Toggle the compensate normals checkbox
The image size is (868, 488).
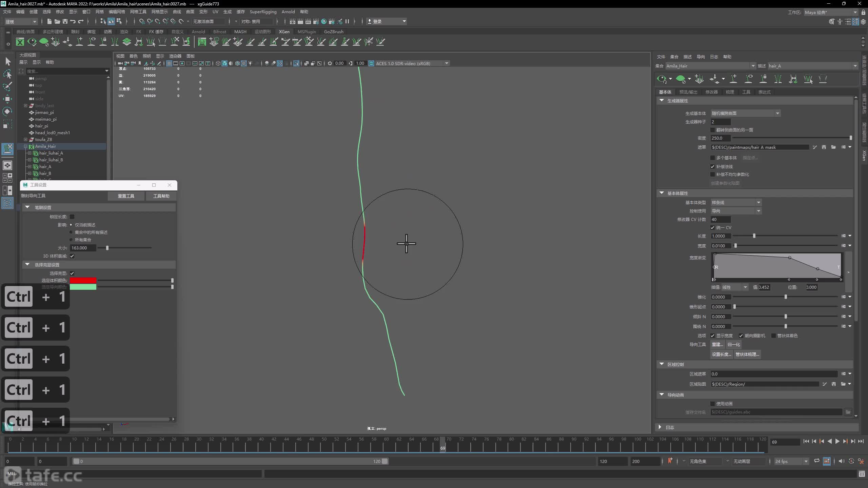click(713, 166)
